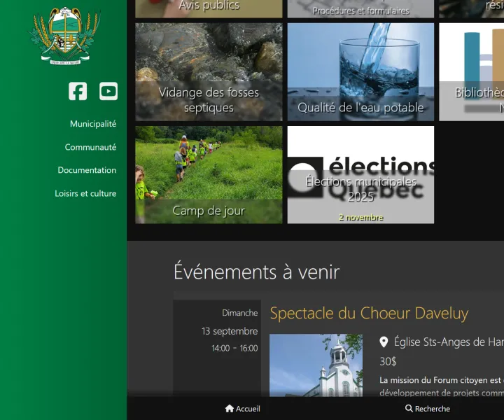Open Qualité de l'eau potable tile
Image resolution: width=504 pixels, height=420 pixels.
click(x=360, y=72)
